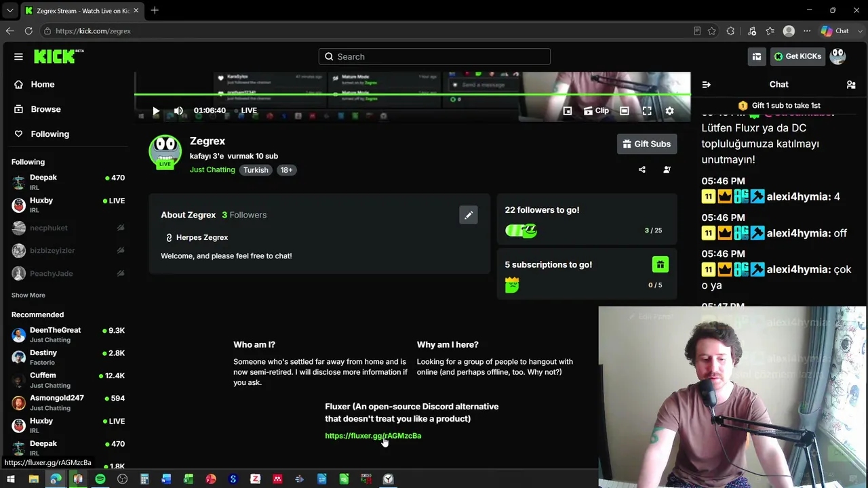Image resolution: width=868 pixels, height=488 pixels.
Task: Open Calculator from the taskbar
Action: (144, 479)
